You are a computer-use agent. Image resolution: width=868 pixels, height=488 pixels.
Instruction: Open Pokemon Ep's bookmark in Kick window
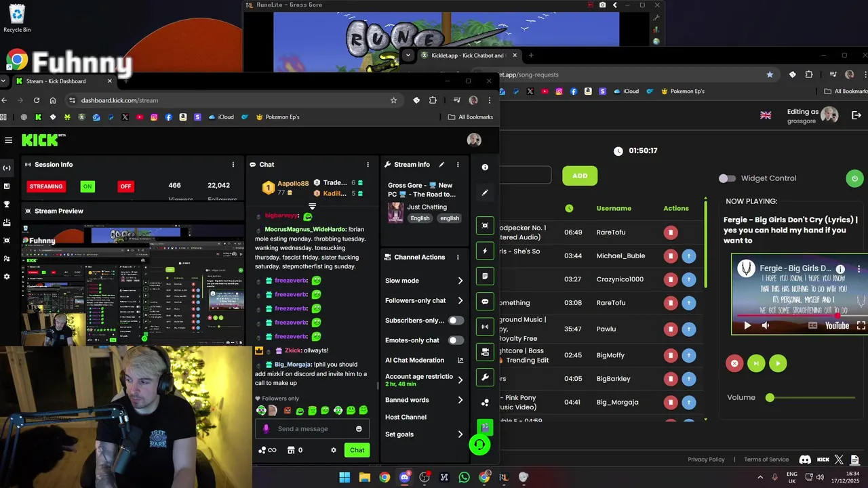point(277,117)
